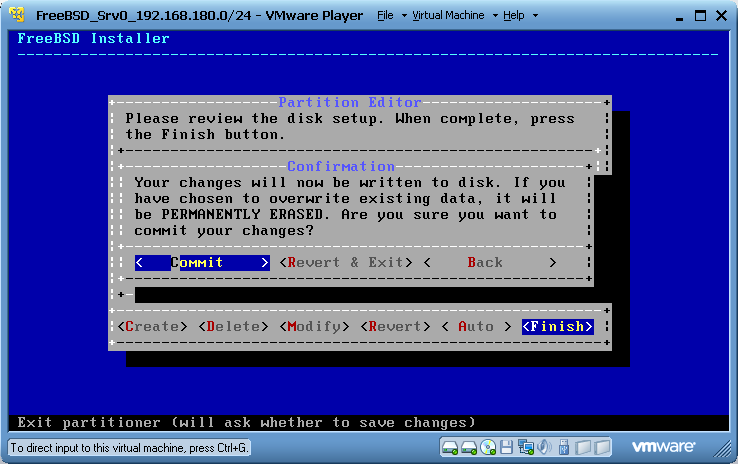Screen dimensions: 738x464
Task: Select the Delete partition button
Action: [x=233, y=327]
